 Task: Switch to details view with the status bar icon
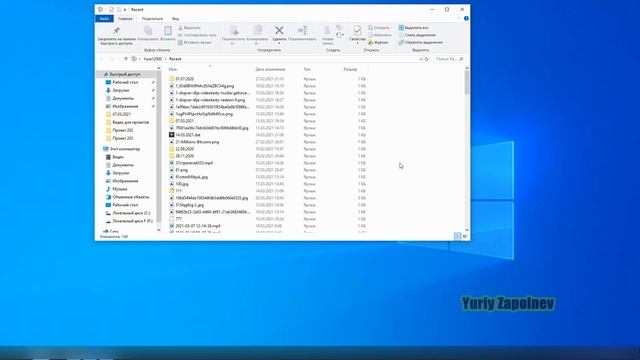pos(458,236)
